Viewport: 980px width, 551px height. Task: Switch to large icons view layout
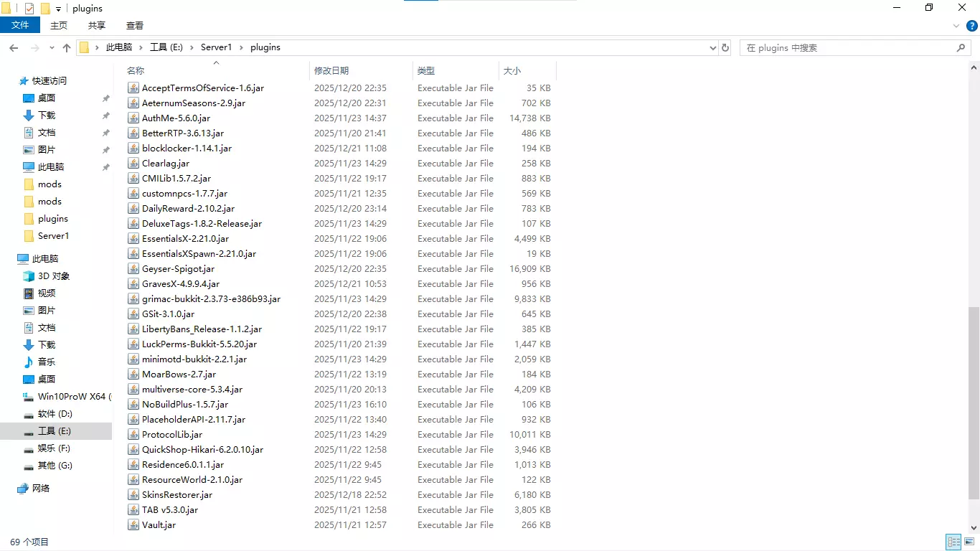[x=970, y=542]
